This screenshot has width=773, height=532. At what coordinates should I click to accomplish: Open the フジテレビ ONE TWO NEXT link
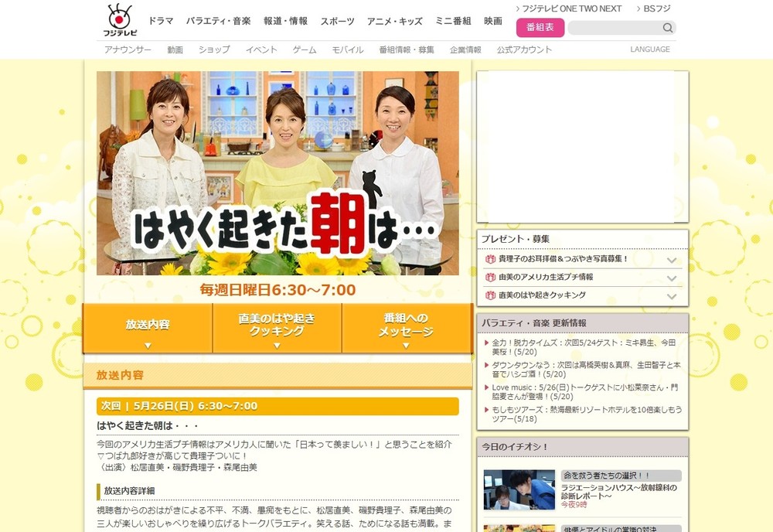coord(568,9)
